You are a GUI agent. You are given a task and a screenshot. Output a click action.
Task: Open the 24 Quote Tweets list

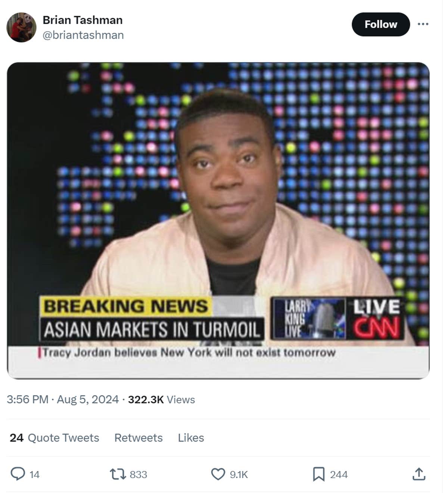coord(55,438)
